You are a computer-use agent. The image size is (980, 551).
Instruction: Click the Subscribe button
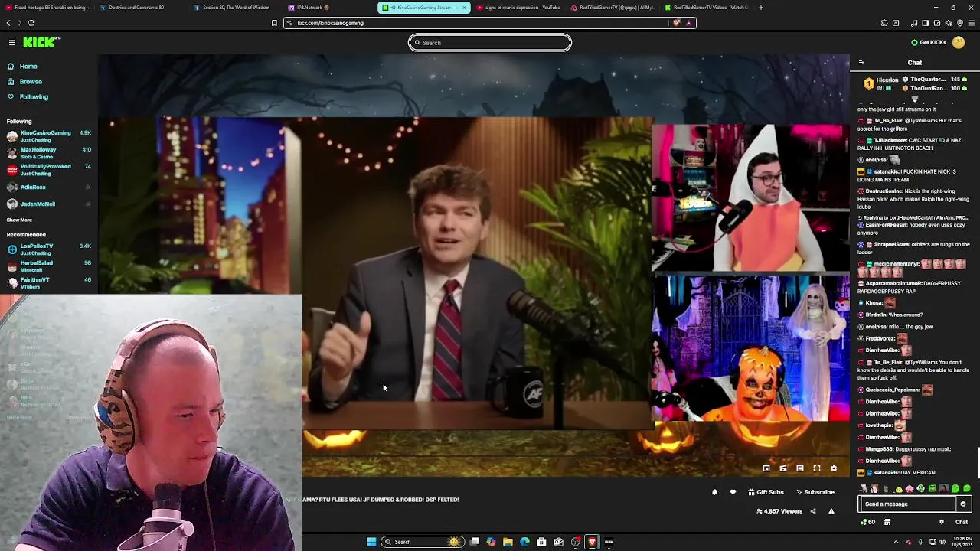coord(815,492)
